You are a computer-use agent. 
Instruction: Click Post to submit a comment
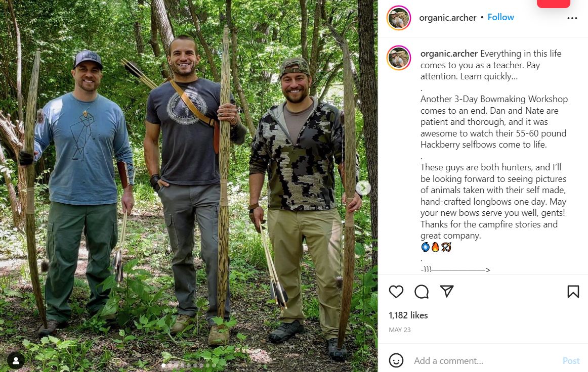click(571, 360)
